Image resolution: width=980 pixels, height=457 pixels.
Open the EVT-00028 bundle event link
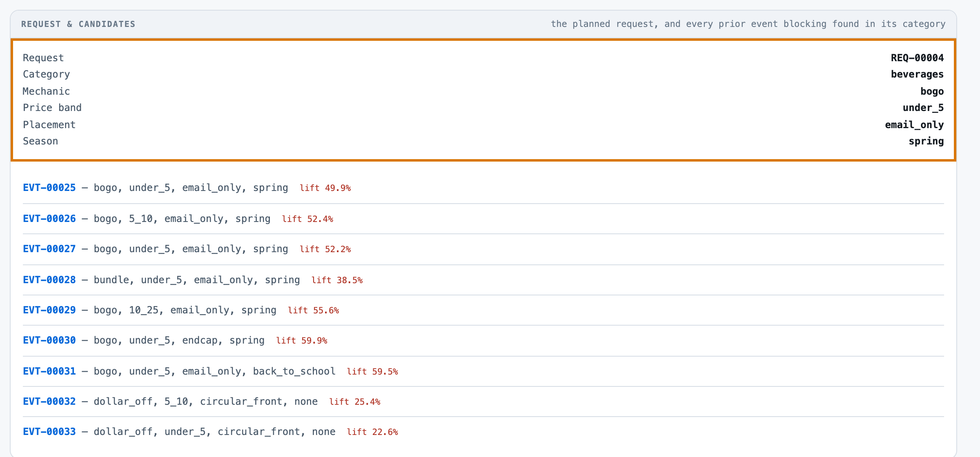click(49, 280)
